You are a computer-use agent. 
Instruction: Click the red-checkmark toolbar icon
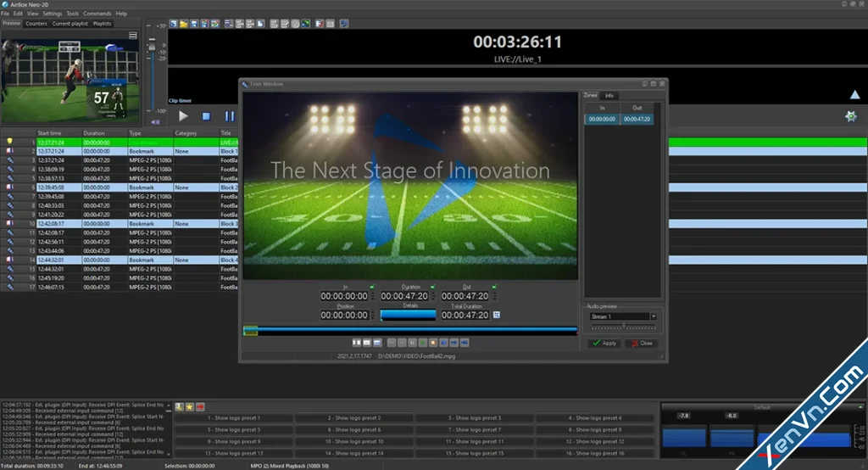pyautogui.click(x=319, y=24)
